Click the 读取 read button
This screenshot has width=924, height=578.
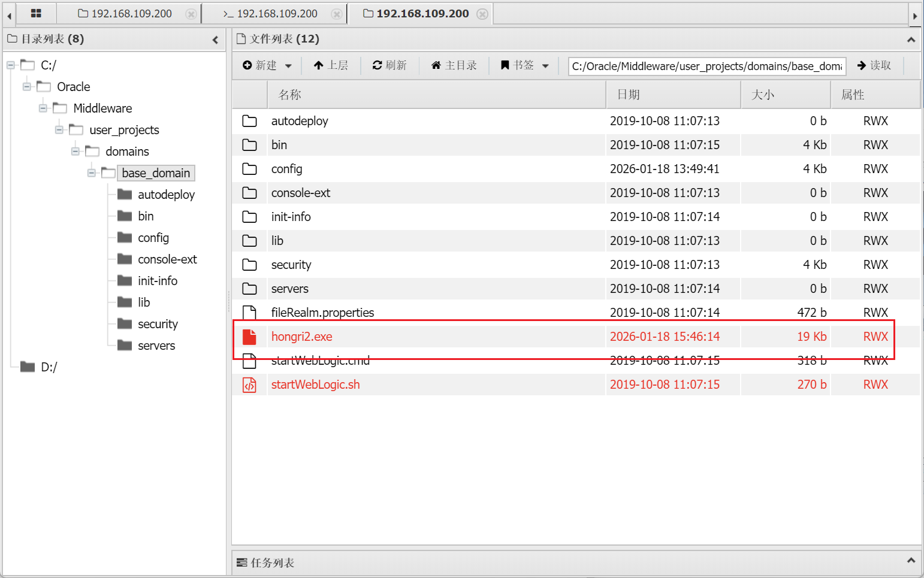874,65
